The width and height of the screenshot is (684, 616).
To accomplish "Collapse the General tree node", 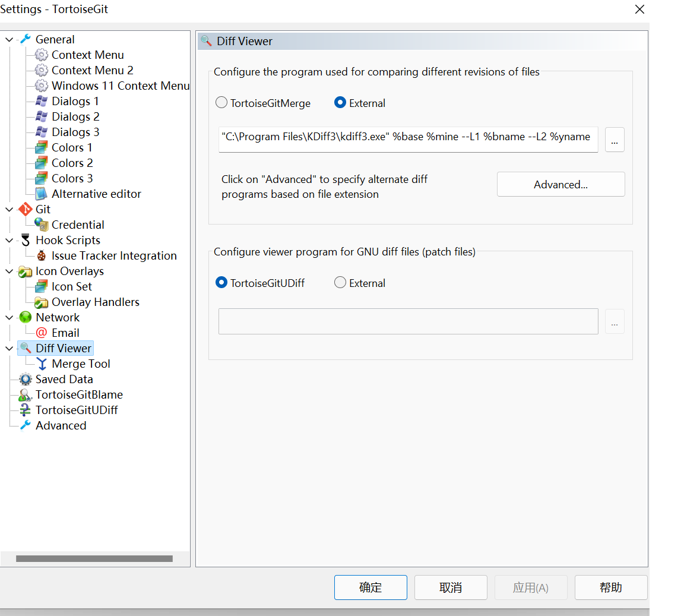I will [x=9, y=39].
